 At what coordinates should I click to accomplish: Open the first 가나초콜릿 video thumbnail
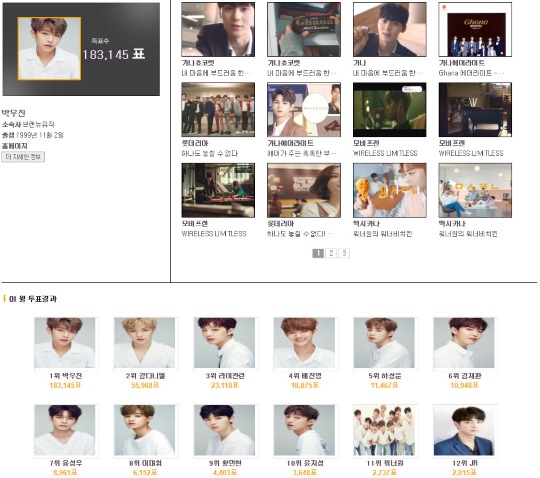click(x=218, y=29)
